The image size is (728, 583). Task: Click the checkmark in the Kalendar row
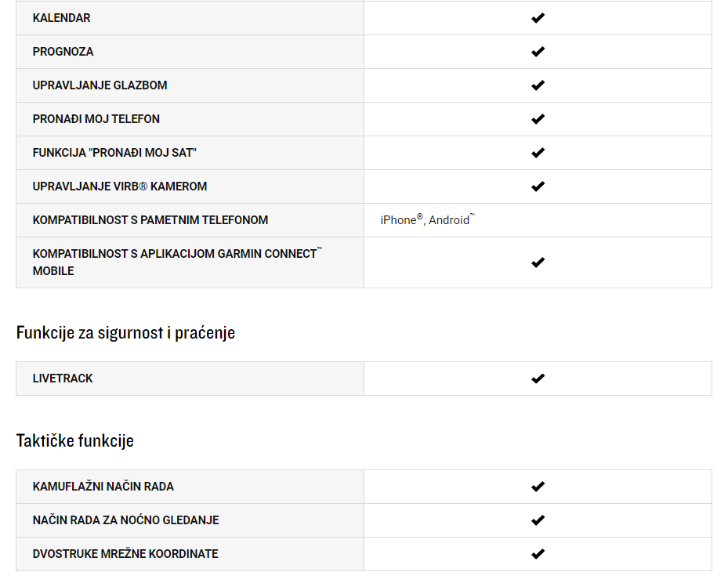point(538,18)
